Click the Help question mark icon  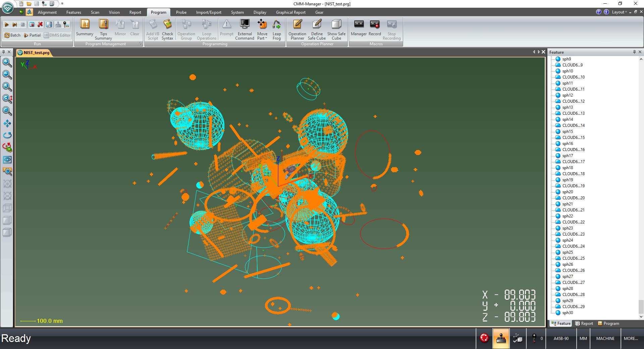[598, 12]
